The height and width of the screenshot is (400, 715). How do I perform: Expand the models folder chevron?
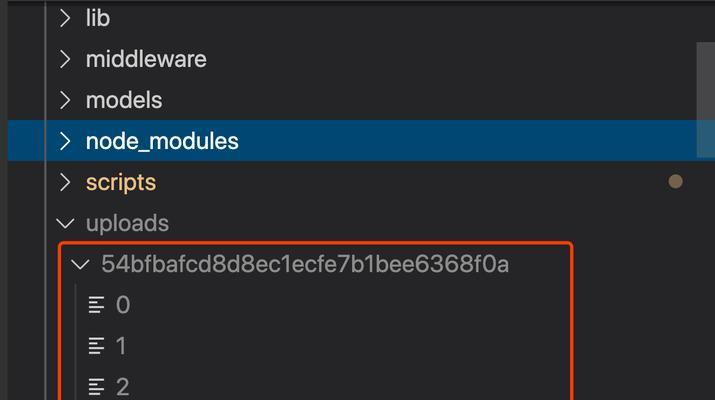tap(65, 100)
